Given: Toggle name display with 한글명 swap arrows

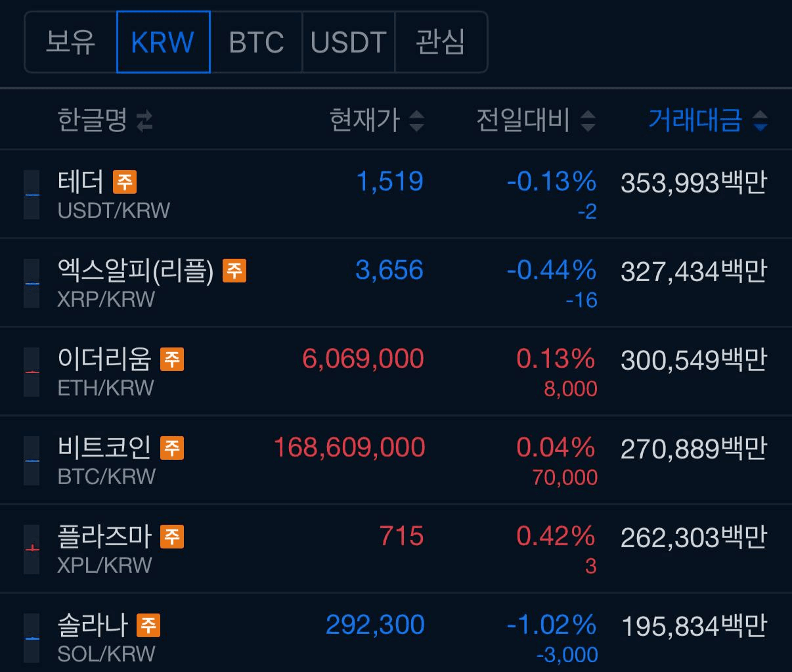Looking at the screenshot, I should click(x=144, y=120).
